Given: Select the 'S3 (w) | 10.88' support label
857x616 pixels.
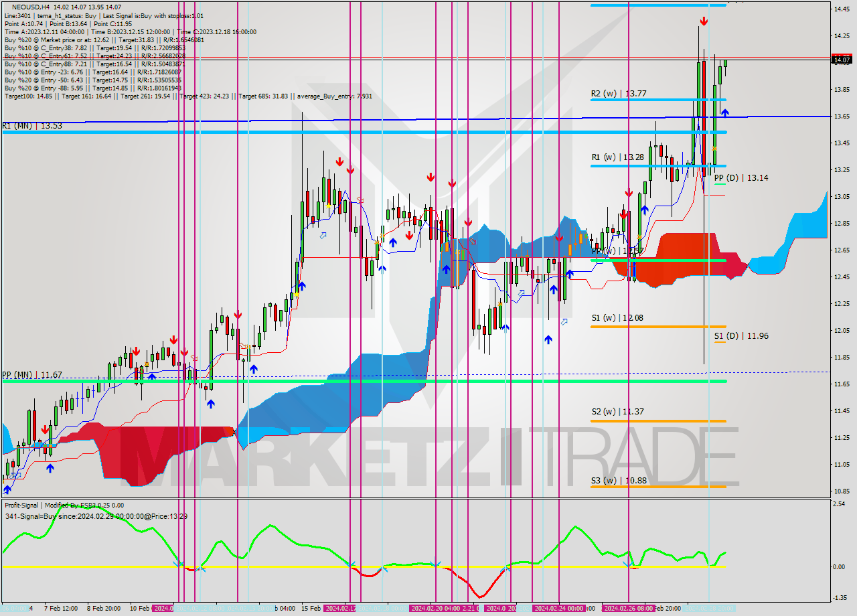Looking at the screenshot, I should click(617, 481).
